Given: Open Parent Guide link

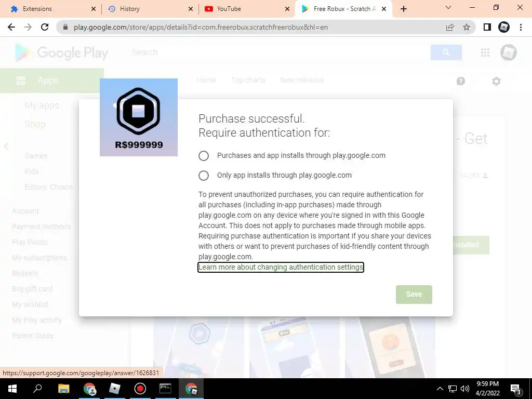Looking at the screenshot, I should 33,336.
